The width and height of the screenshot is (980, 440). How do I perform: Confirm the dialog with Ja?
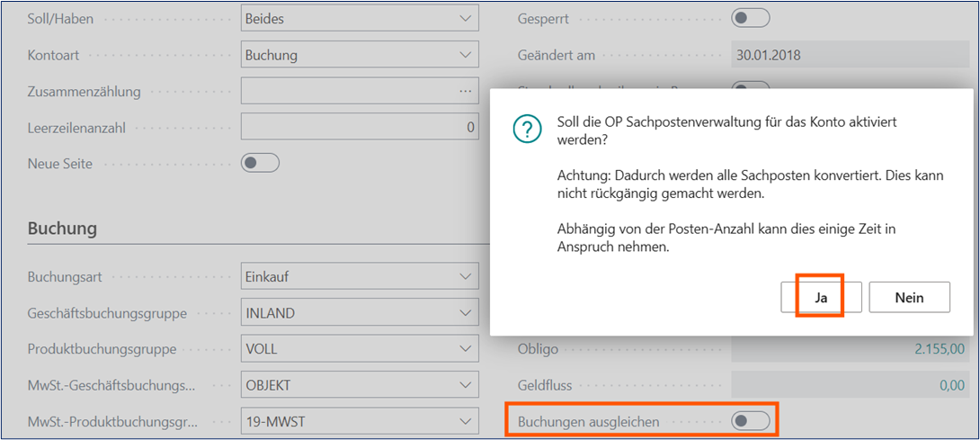point(821,298)
